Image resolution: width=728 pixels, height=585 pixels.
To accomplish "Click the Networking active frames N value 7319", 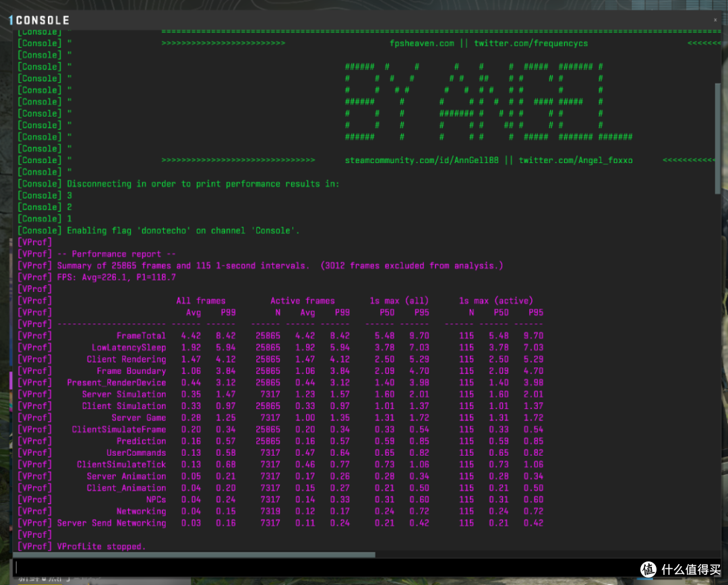I will [x=270, y=511].
